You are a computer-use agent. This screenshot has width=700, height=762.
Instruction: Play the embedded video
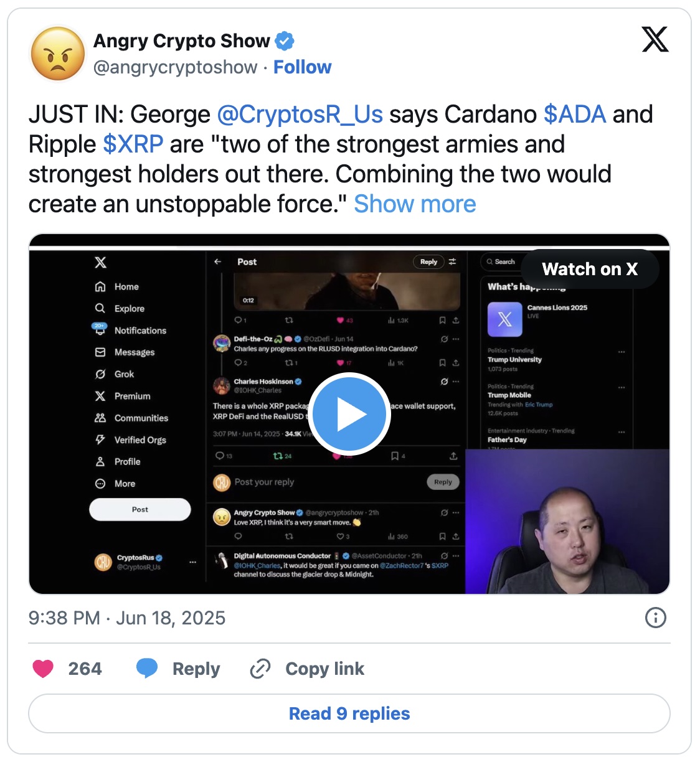[x=349, y=414]
